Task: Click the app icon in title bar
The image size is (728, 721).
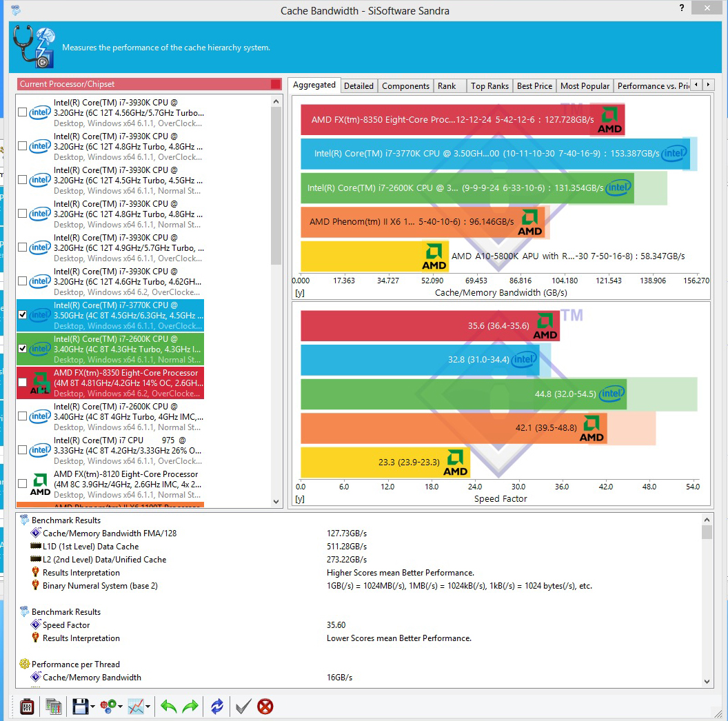Action: [x=15, y=10]
